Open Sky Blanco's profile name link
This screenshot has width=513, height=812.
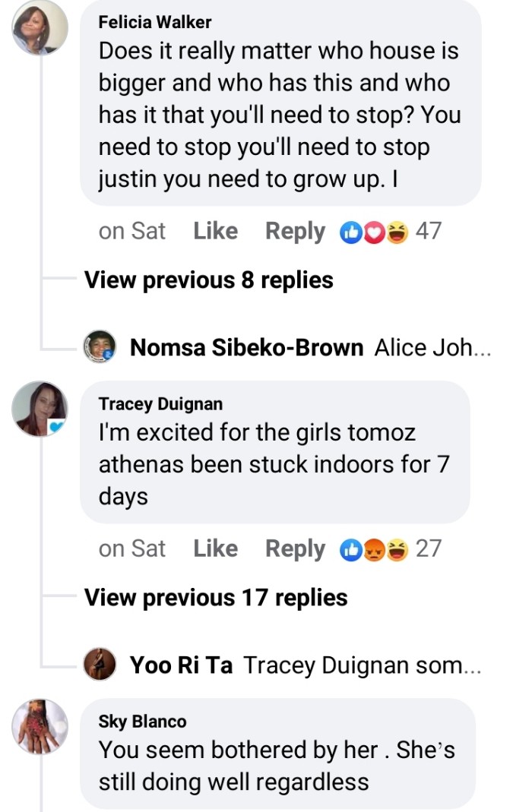point(142,722)
